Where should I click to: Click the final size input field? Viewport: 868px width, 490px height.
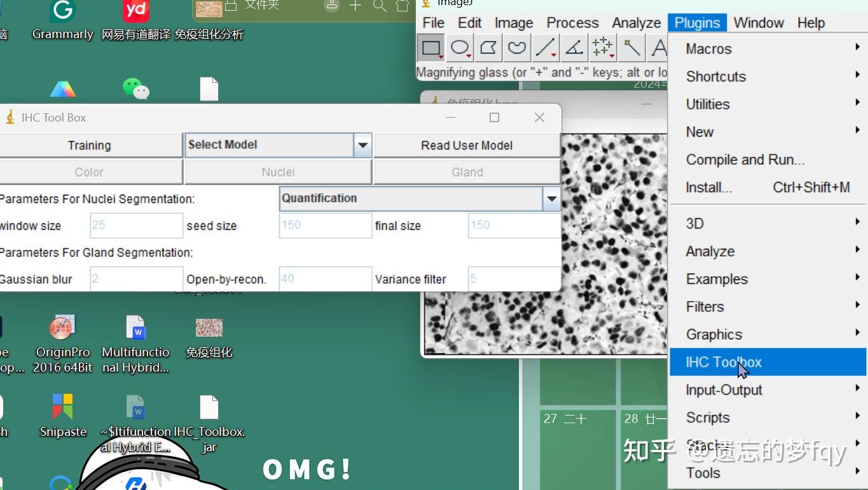pos(514,225)
